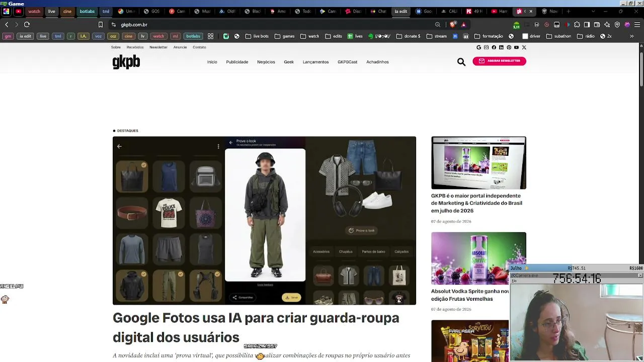Viewport: 644px width, 362px height.
Task: Go back with the browser back arrow
Action: (x=7, y=25)
